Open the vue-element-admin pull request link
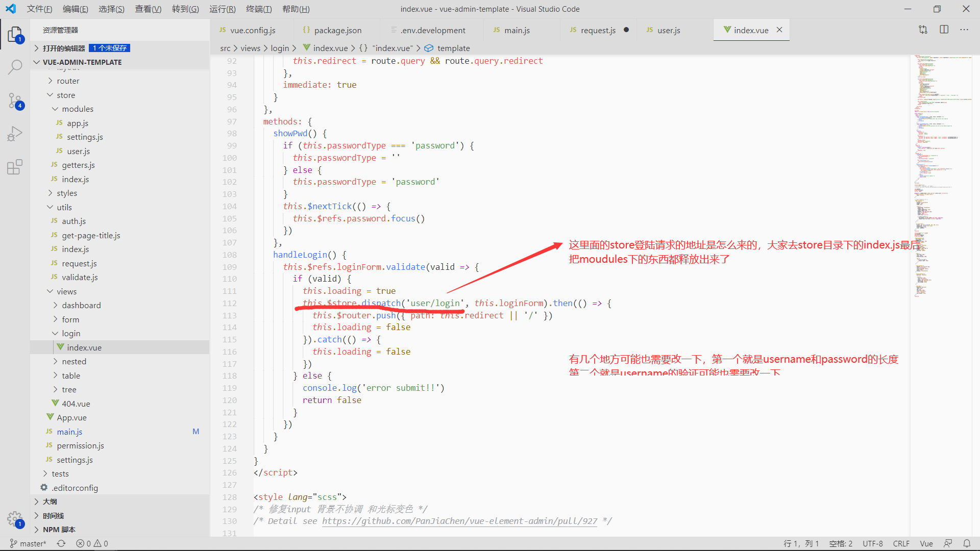980x551 pixels. 459,521
